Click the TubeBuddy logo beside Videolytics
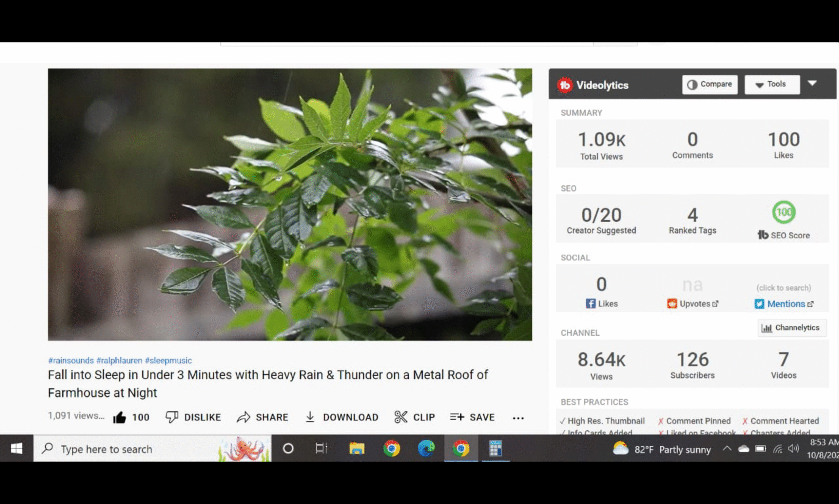 tap(565, 85)
